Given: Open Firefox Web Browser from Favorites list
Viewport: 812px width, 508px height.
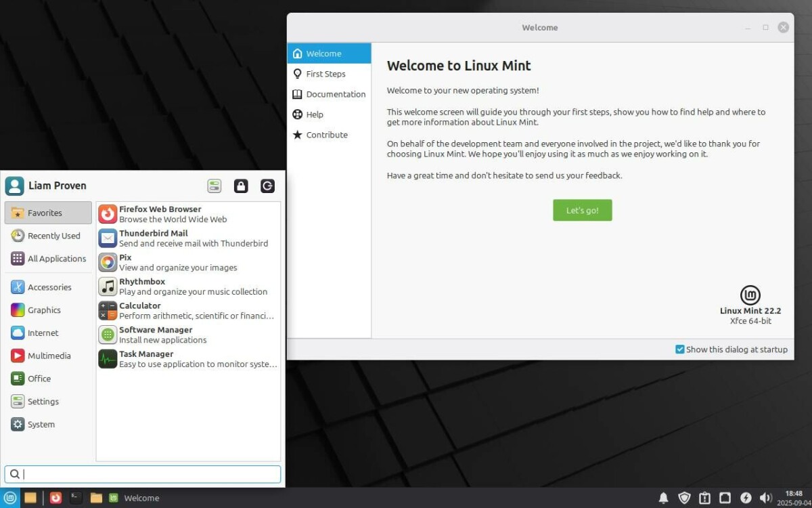Looking at the screenshot, I should pyautogui.click(x=188, y=214).
